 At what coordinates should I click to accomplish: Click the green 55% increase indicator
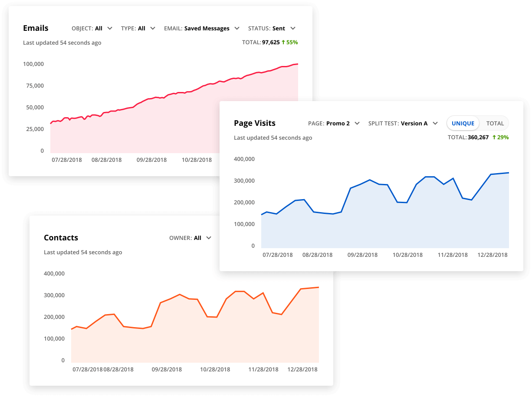[x=290, y=42]
